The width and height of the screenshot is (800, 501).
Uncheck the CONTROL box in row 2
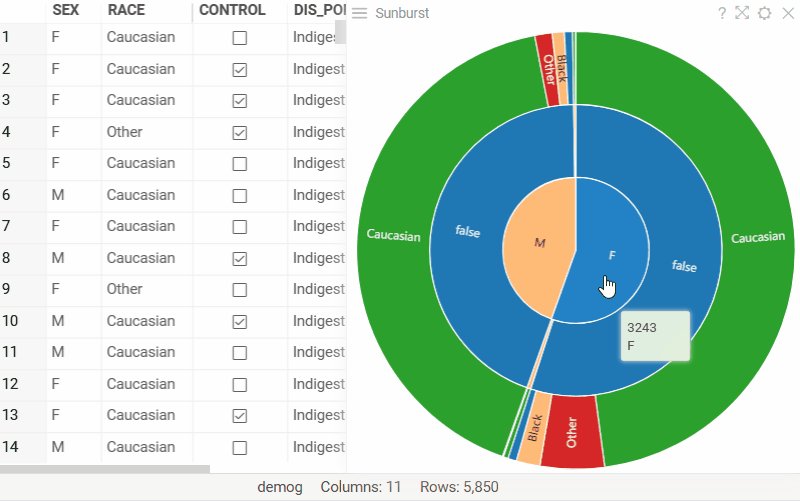pyautogui.click(x=240, y=69)
